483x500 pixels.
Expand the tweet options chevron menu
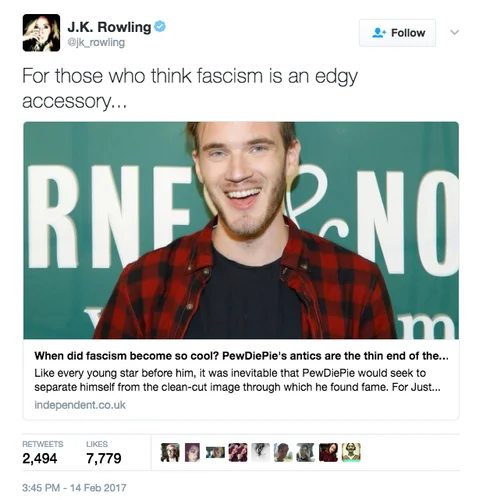tap(455, 32)
